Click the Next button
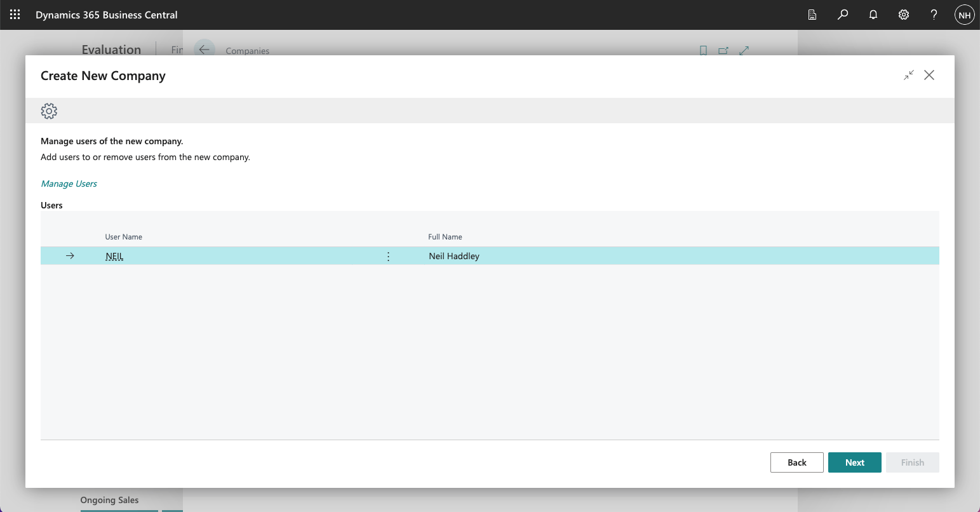The width and height of the screenshot is (980, 512). click(x=855, y=462)
